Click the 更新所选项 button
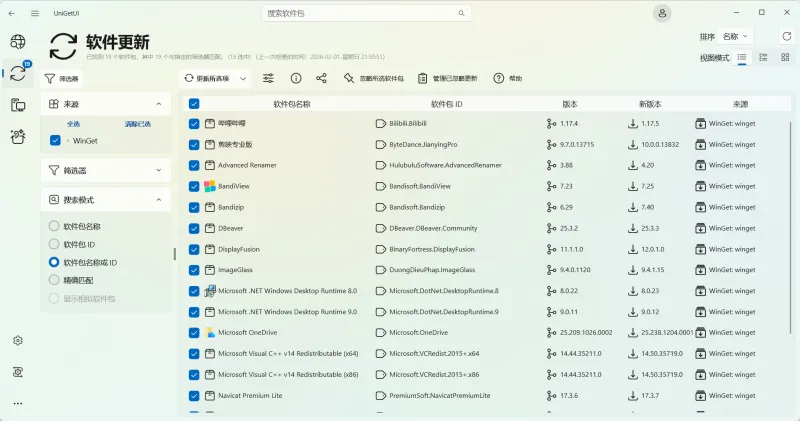Image resolution: width=800 pixels, height=421 pixels. 208,78
